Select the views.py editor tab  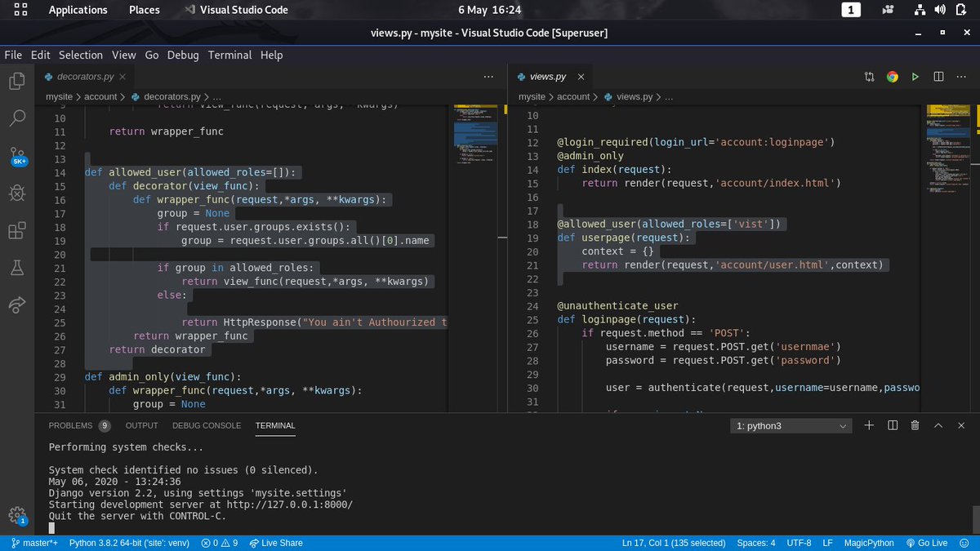(550, 77)
